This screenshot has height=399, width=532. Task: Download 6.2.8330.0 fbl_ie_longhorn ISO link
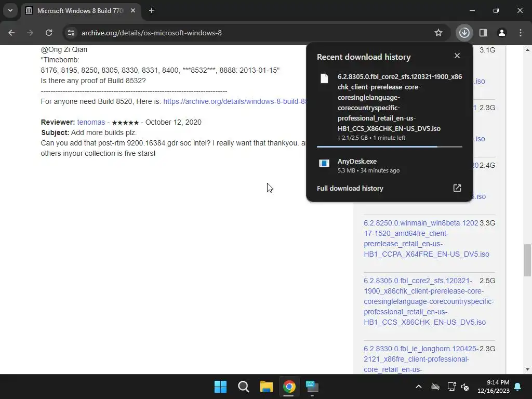point(421,359)
